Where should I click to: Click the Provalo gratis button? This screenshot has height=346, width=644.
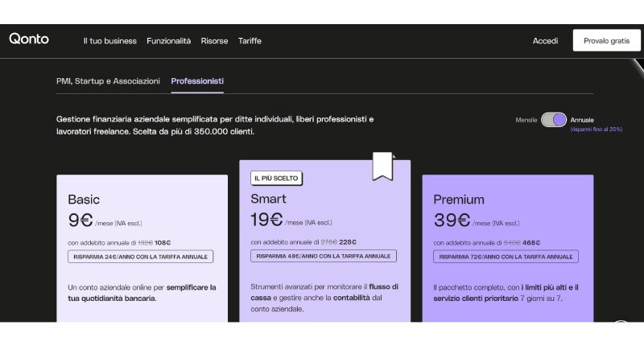[x=606, y=41]
